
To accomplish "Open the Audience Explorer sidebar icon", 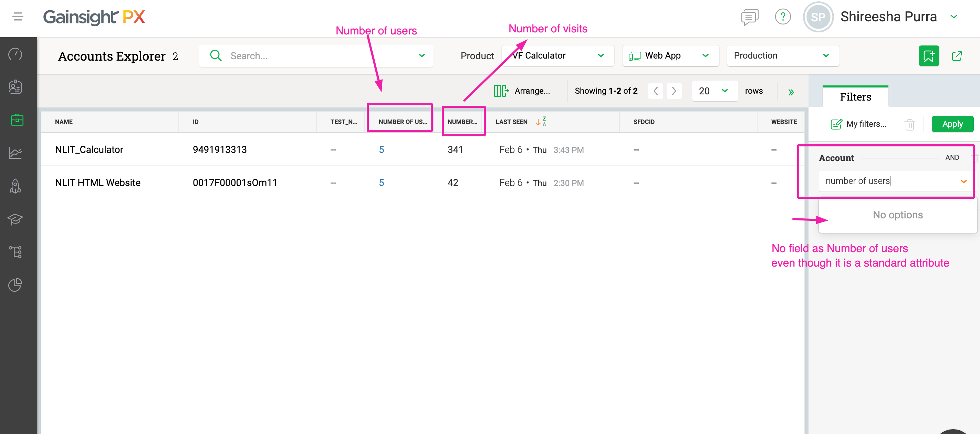I will pos(15,87).
